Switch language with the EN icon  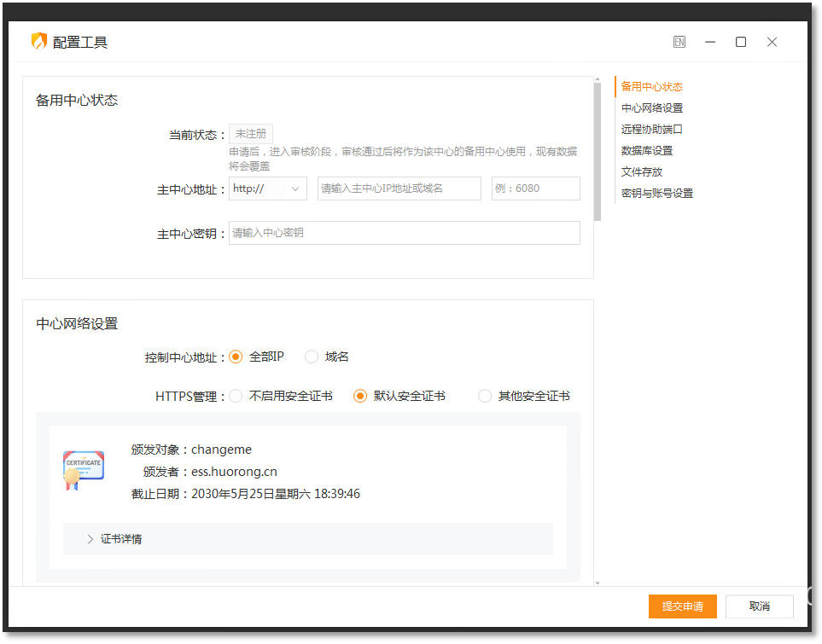(x=679, y=42)
